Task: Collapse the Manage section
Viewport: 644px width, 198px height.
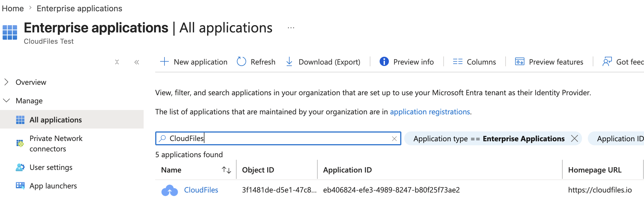Action: (x=6, y=100)
